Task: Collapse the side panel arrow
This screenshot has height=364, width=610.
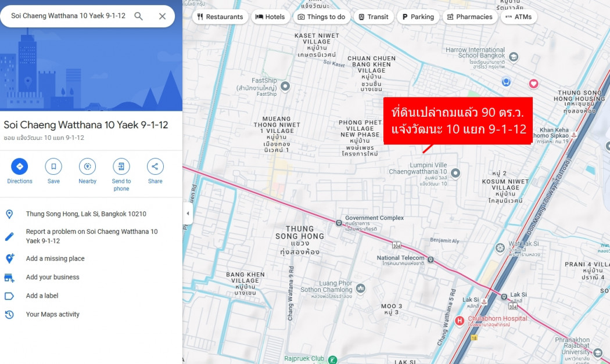Action: click(188, 213)
